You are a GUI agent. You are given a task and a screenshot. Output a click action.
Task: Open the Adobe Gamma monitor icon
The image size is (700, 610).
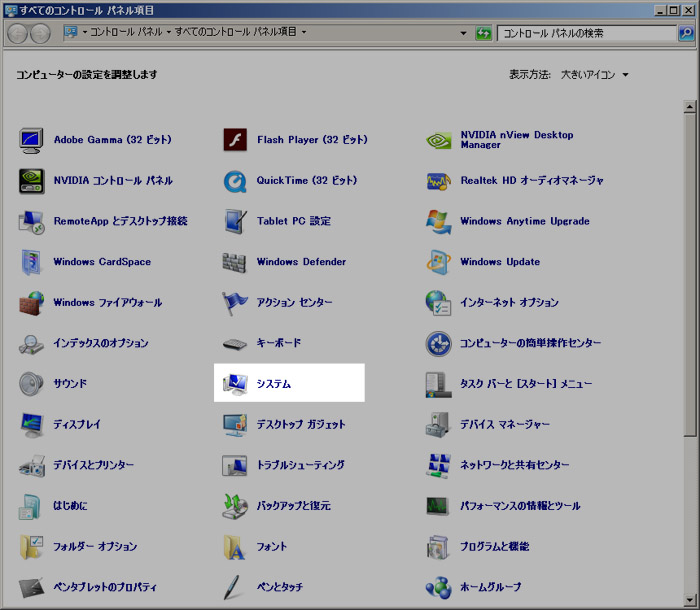31,140
